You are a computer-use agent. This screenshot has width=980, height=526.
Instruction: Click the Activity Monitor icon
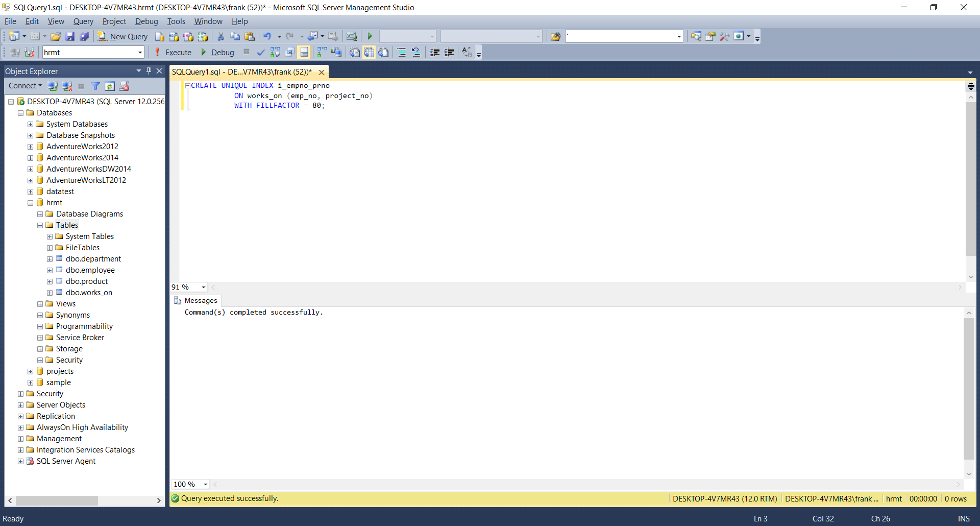coord(352,36)
